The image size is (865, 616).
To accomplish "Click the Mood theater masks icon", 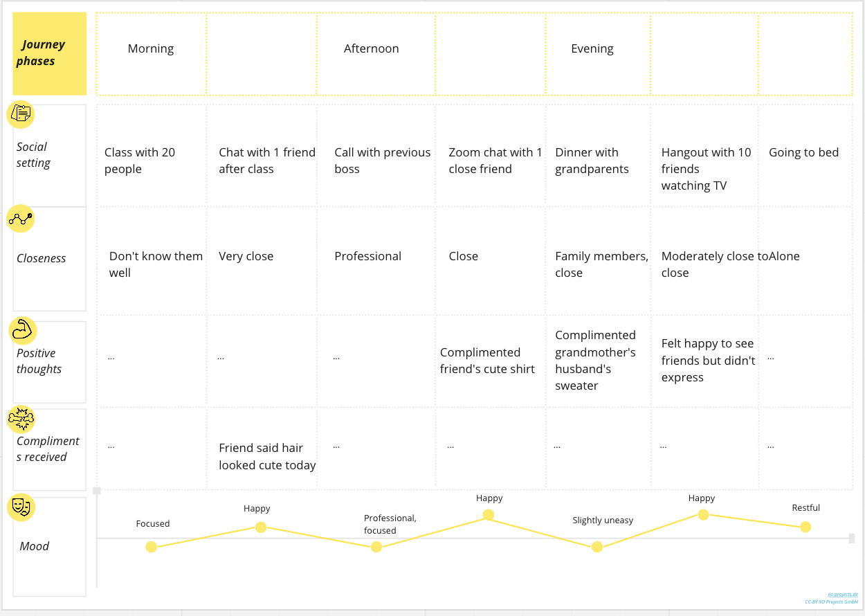I will coord(21,507).
